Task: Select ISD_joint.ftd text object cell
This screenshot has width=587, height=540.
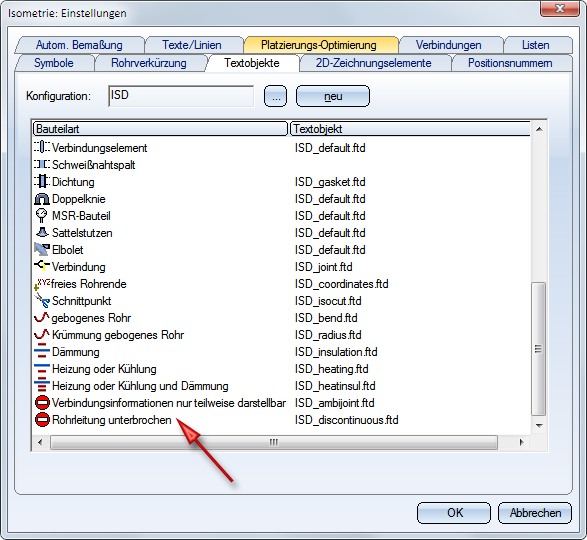Action: coord(323,267)
